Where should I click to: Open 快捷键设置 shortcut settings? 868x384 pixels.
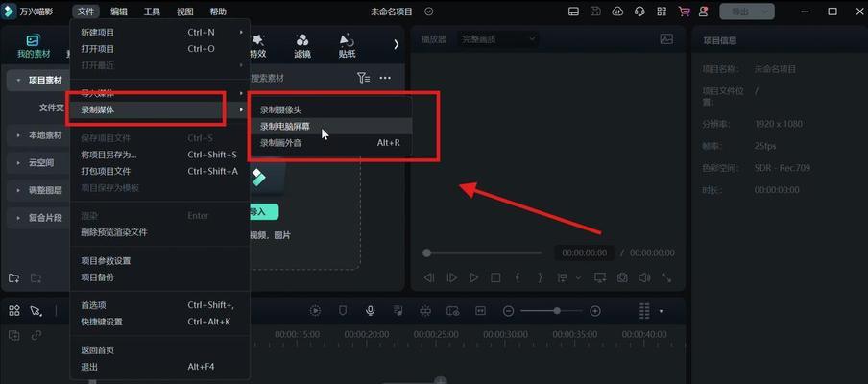pyautogui.click(x=160, y=322)
